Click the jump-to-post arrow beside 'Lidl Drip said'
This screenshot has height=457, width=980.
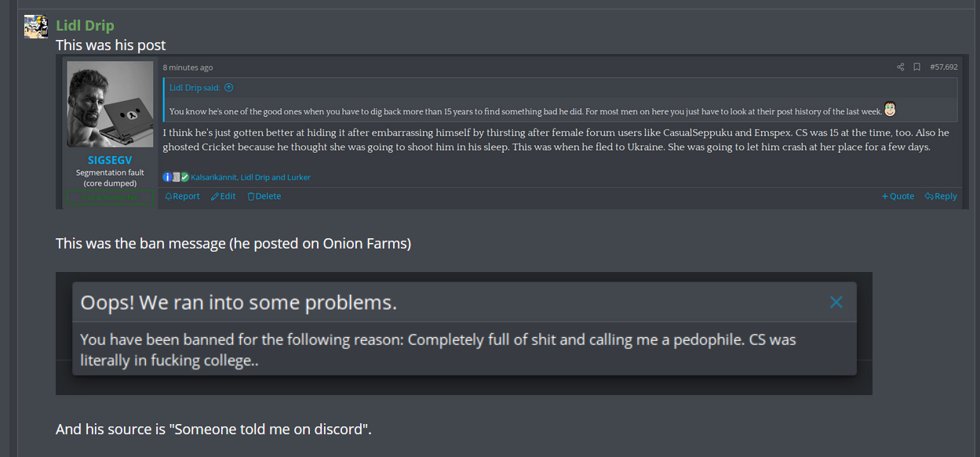point(228,88)
